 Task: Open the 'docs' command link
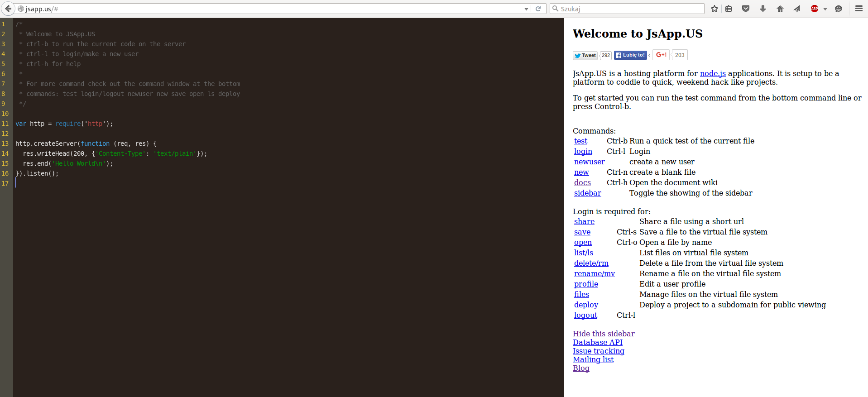[x=582, y=182]
